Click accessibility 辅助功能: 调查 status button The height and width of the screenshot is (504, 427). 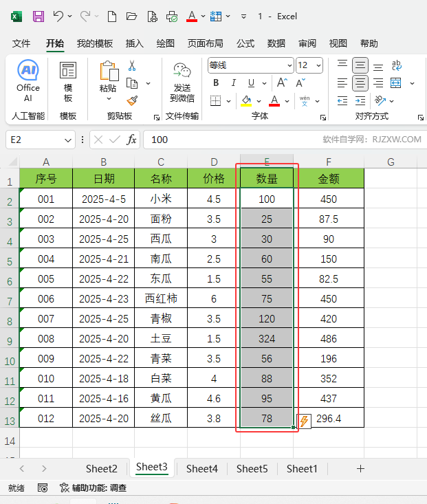[94, 488]
